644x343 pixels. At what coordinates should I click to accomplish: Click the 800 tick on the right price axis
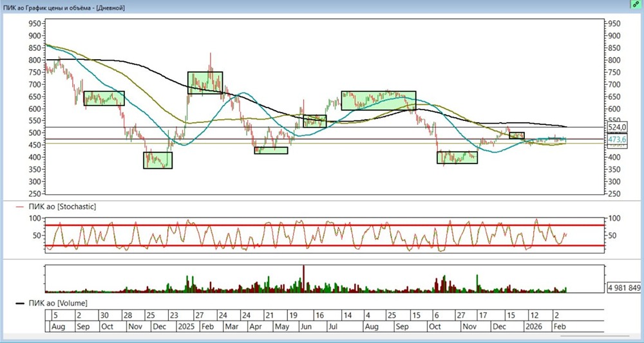click(x=613, y=60)
